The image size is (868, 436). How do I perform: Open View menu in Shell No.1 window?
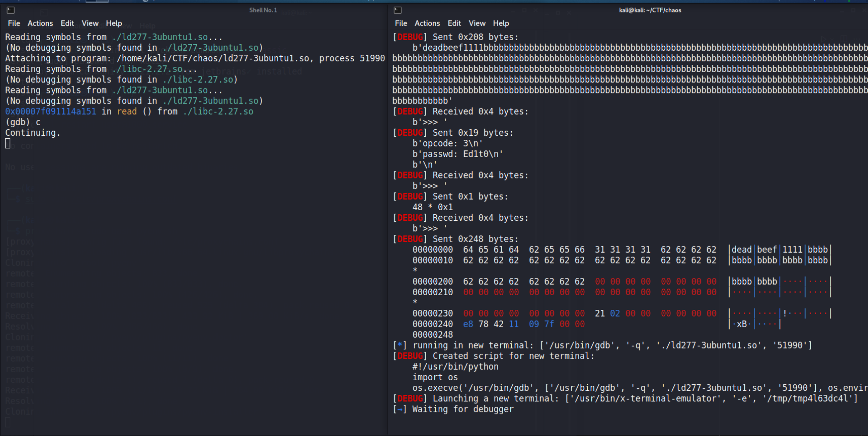(x=90, y=23)
